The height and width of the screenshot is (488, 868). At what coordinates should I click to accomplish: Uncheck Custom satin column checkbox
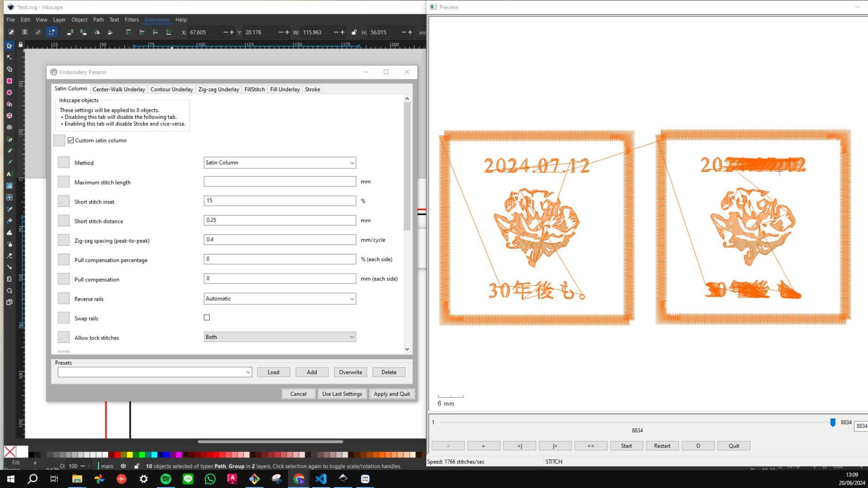click(x=71, y=140)
